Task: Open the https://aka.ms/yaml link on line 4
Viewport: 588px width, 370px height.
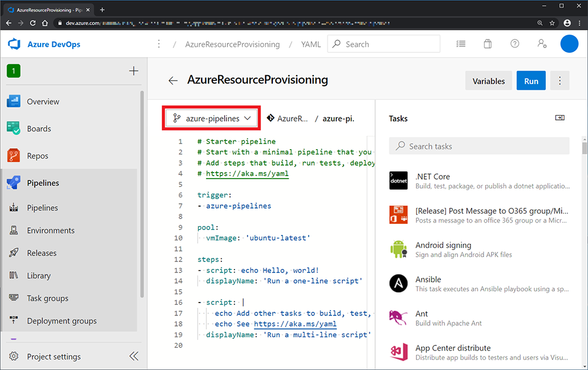Action: [x=247, y=173]
